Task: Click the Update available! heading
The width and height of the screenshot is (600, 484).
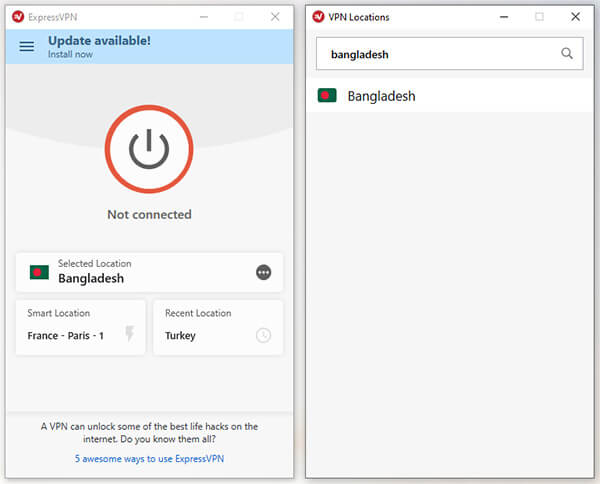Action: click(99, 41)
